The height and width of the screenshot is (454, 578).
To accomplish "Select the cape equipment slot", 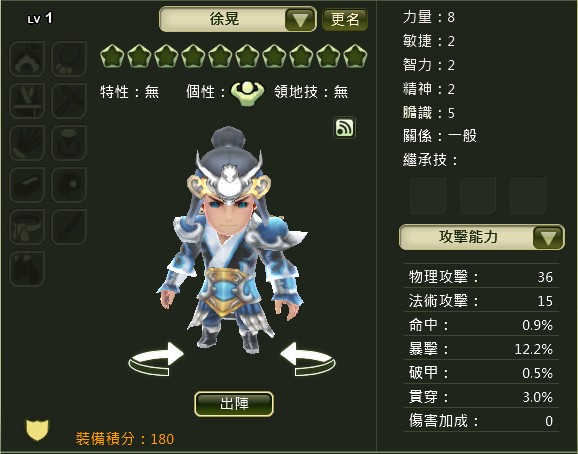I will [27, 269].
